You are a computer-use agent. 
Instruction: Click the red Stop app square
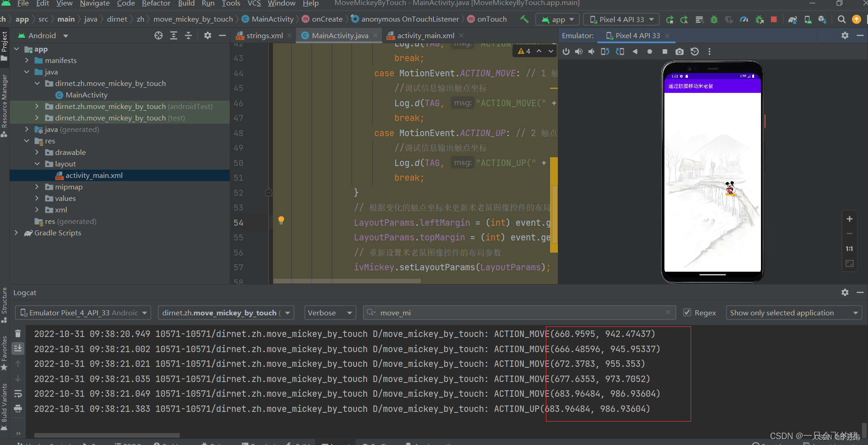click(x=774, y=19)
